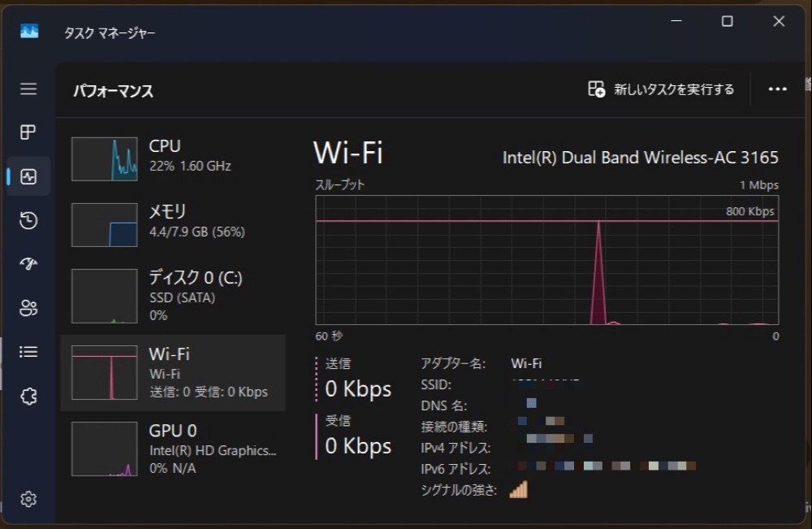This screenshot has width=812, height=529.
Task: Click the Wi-Fi heading title
Action: (348, 153)
